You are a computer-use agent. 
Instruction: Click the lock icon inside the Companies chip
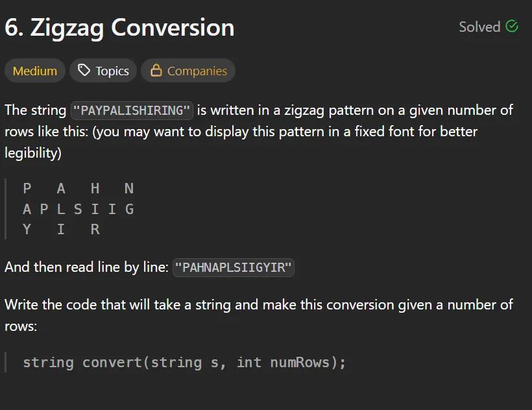point(156,70)
